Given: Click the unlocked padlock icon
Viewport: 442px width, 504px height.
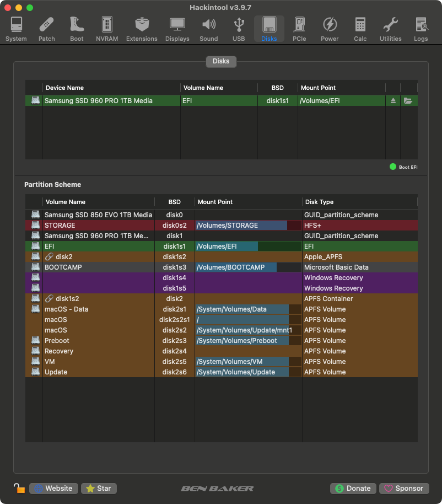Looking at the screenshot, I should coord(19,488).
